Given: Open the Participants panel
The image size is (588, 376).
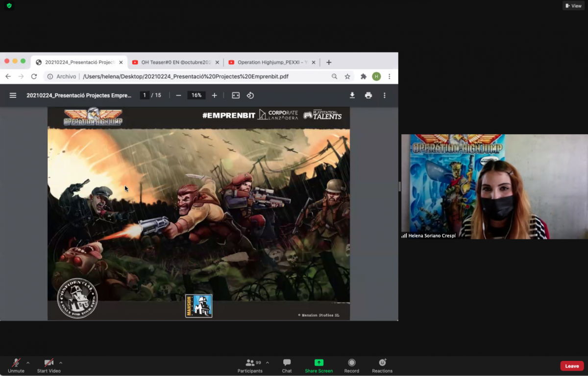Looking at the screenshot, I should (x=250, y=365).
